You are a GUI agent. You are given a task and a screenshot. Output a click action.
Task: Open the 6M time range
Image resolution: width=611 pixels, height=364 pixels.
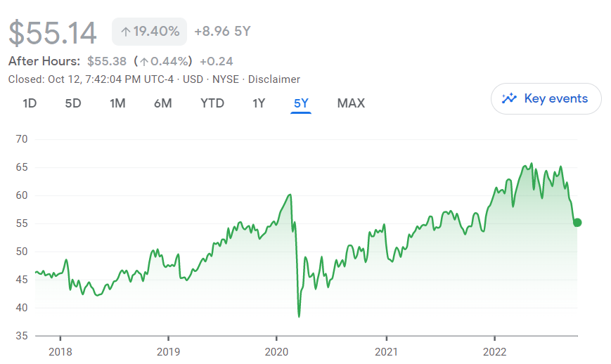[162, 103]
